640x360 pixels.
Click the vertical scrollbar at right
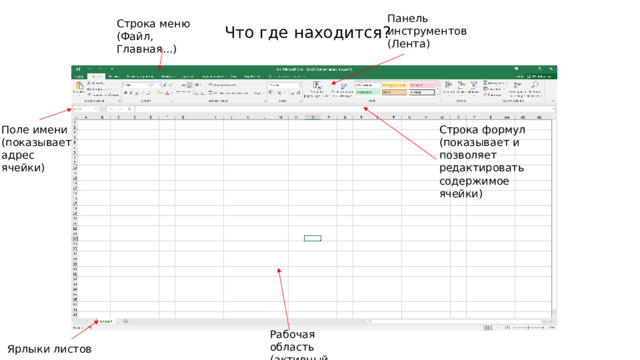coord(554,218)
